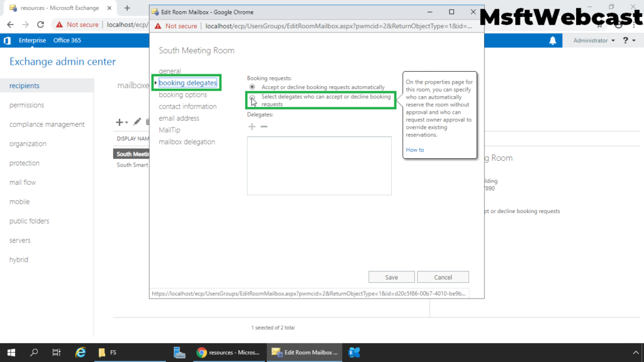The image size is (644, 362).
Task: Add a delegate with the plus icon
Action: click(x=252, y=126)
